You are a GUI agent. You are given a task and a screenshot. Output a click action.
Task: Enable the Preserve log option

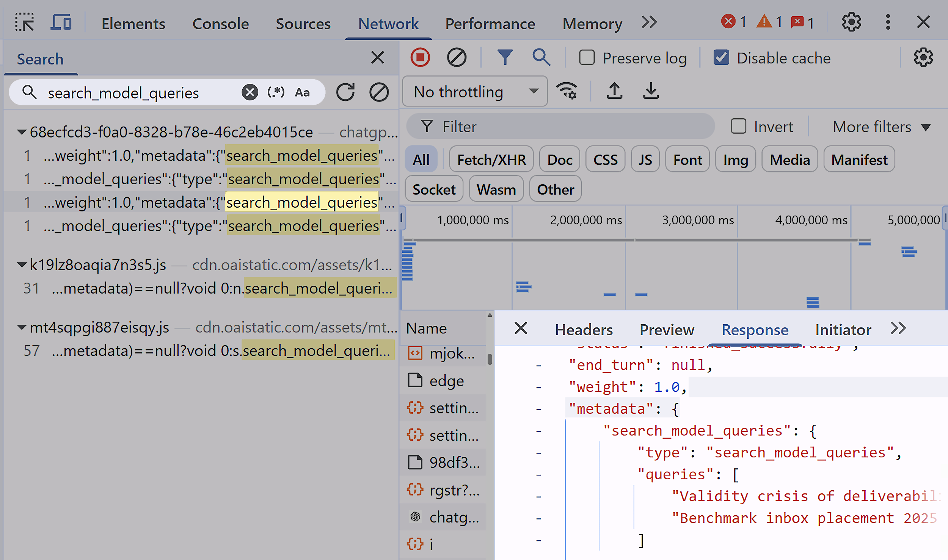tap(587, 58)
